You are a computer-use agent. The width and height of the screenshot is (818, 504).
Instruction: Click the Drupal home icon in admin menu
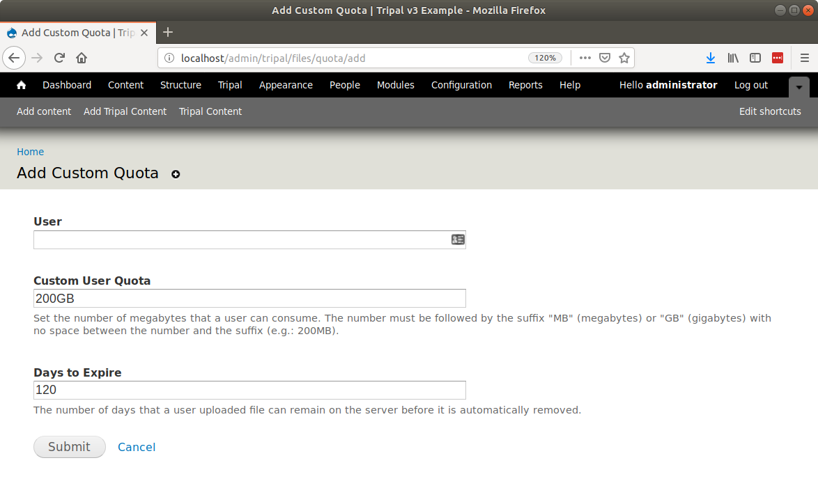click(x=21, y=85)
